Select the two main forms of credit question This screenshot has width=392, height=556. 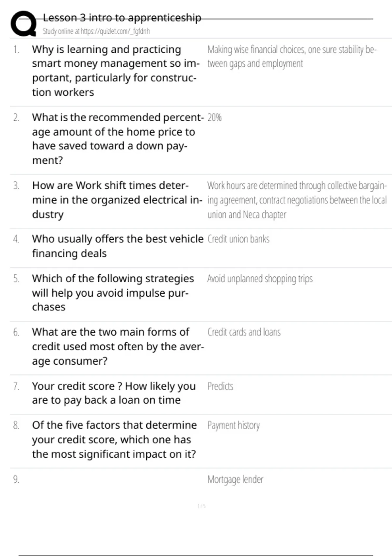(x=118, y=346)
